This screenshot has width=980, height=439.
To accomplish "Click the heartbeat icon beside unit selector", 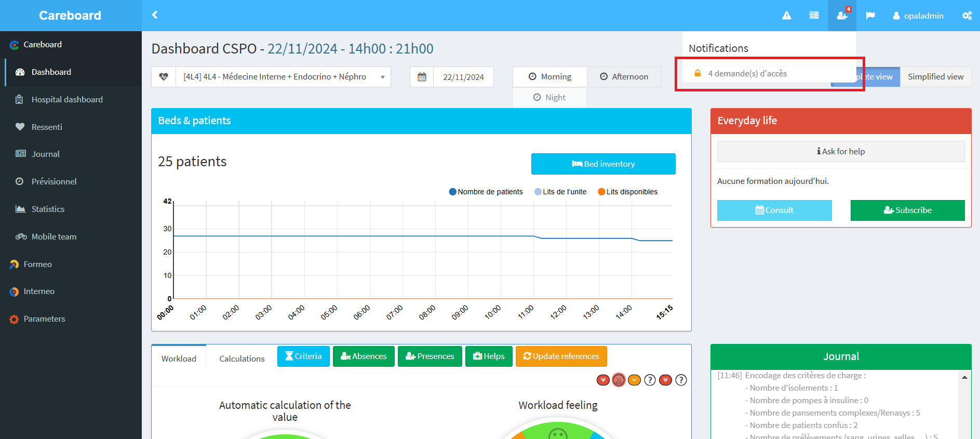I will click(x=164, y=77).
